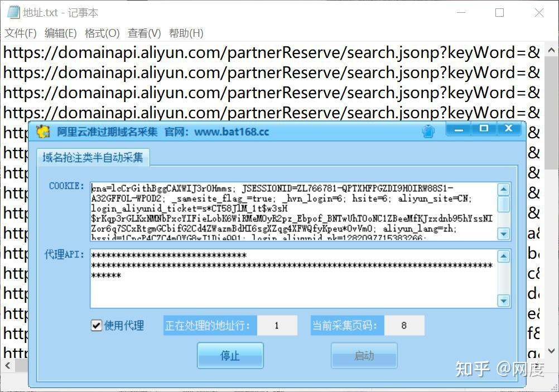Open the 编辑(E) menu in Notepad
Viewport: 559px width, 392px height.
(61, 33)
